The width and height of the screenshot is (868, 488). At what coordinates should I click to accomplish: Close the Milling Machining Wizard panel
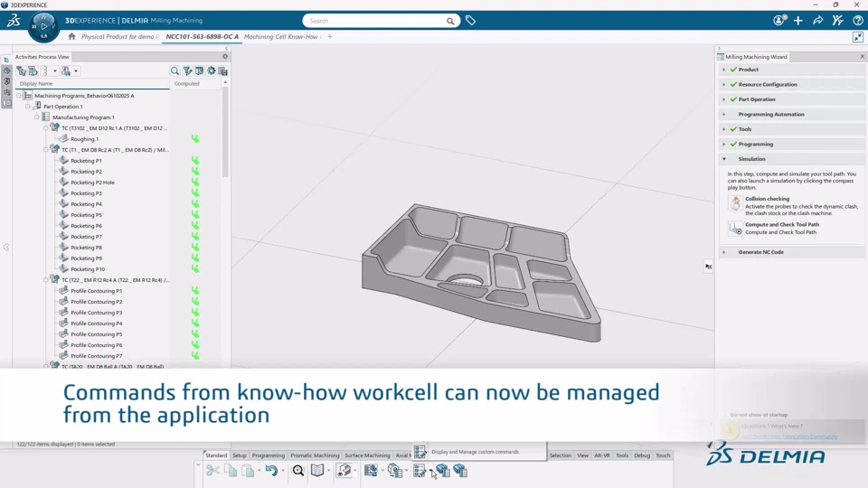862,56
